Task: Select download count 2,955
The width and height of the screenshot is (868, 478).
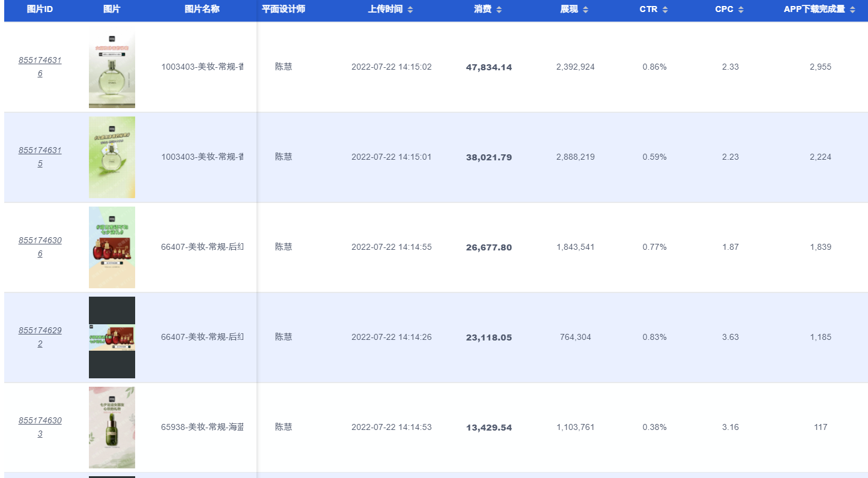Action: 821,67
